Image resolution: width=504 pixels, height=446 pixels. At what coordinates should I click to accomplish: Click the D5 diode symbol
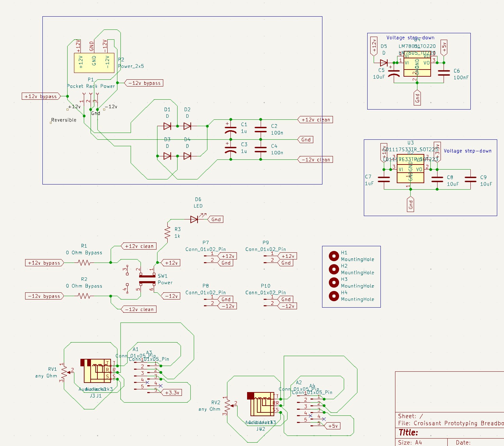pyautogui.click(x=384, y=63)
